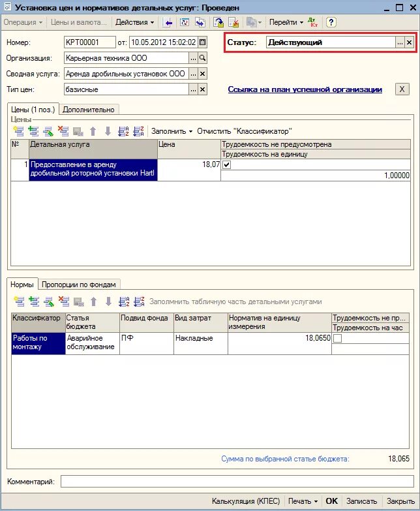Viewport: 420px width, 511px height.
Task: Click Цены и валюта... in toolbar
Action: pos(78,22)
